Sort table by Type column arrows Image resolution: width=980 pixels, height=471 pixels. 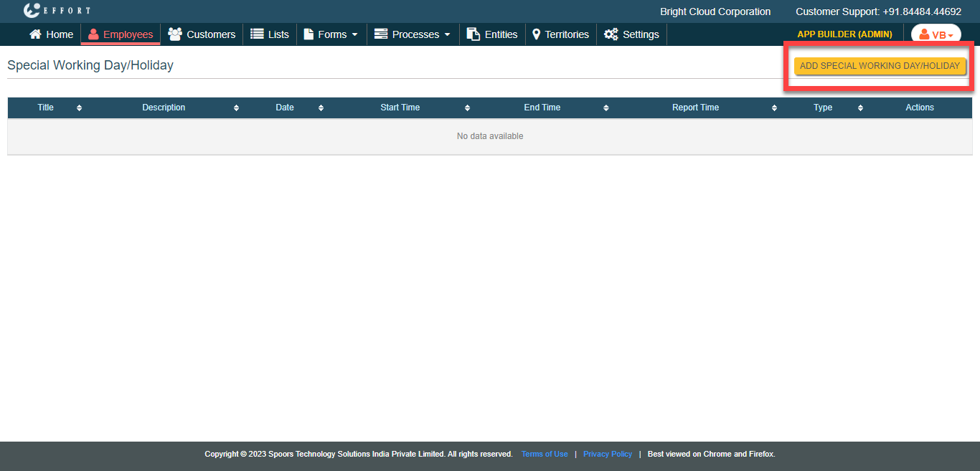(860, 108)
